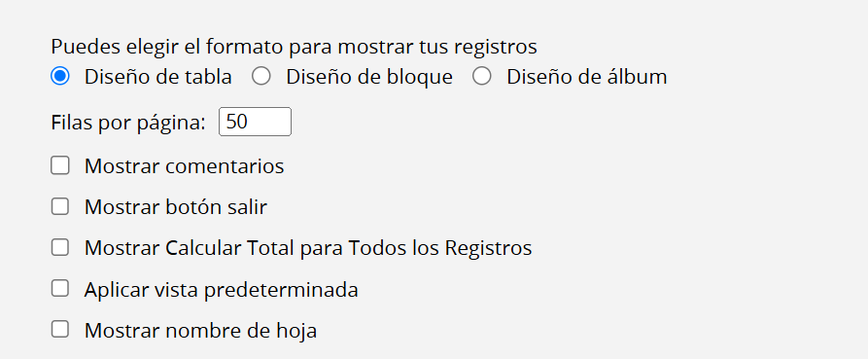Image resolution: width=868 pixels, height=359 pixels.
Task: Click the "Diseño de bloque" label text
Action: click(x=369, y=77)
